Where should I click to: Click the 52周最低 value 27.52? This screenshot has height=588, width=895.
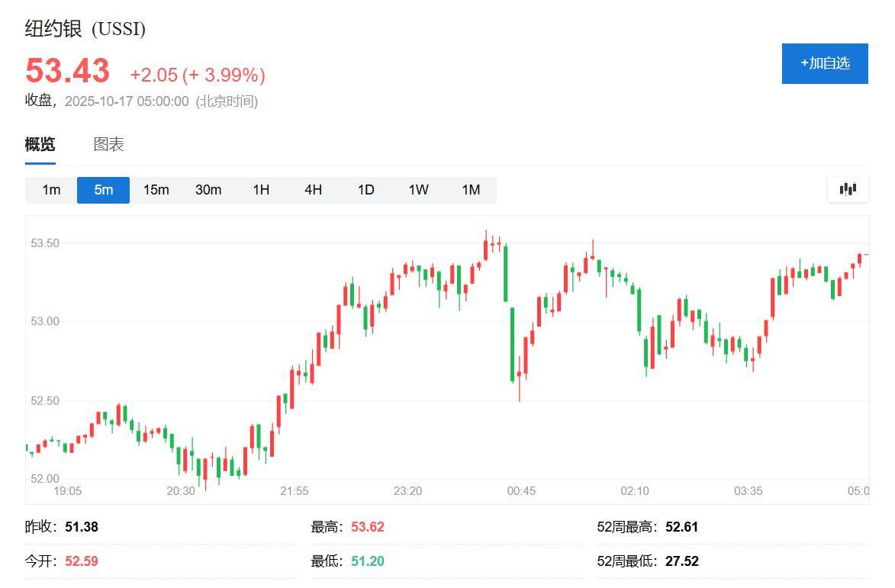(681, 561)
